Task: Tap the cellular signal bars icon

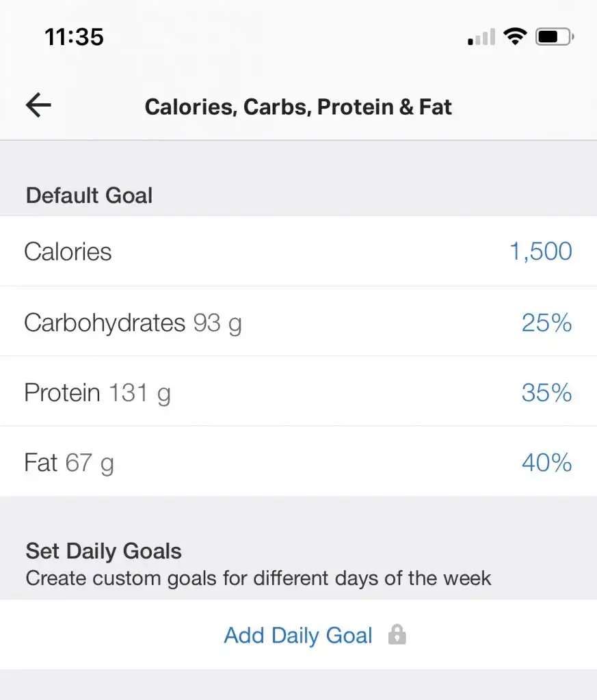Action: click(x=481, y=38)
